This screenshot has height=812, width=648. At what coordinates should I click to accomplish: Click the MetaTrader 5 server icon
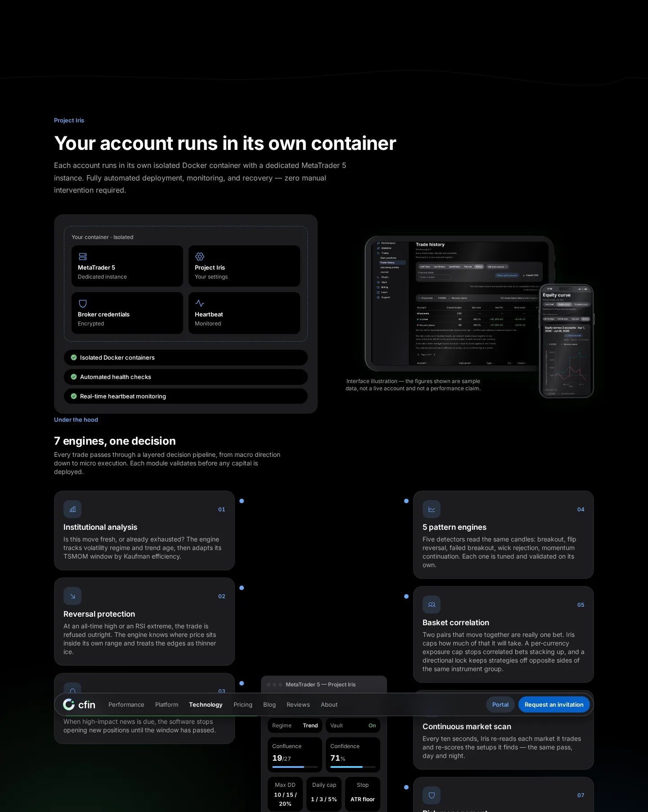click(83, 257)
